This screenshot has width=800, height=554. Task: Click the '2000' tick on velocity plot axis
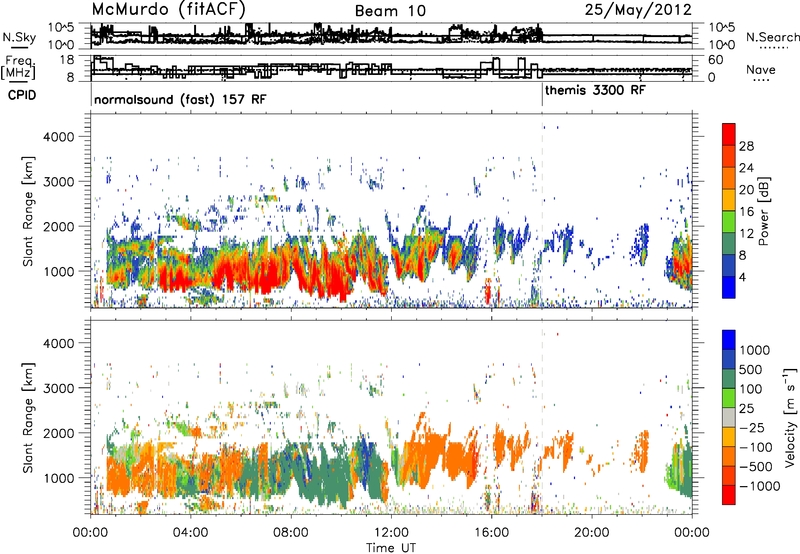pos(59,433)
